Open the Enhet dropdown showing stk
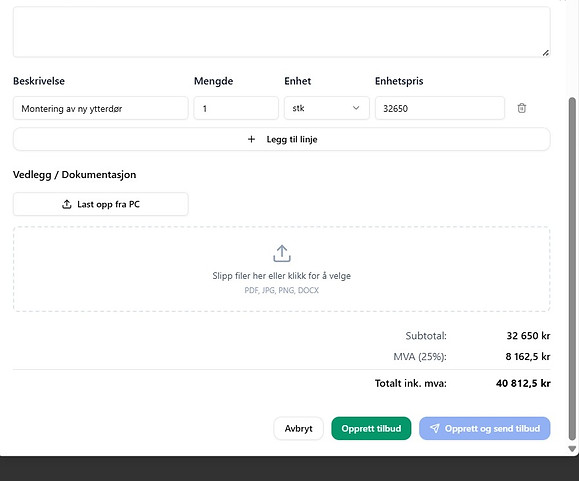This screenshot has width=579, height=481. point(326,108)
